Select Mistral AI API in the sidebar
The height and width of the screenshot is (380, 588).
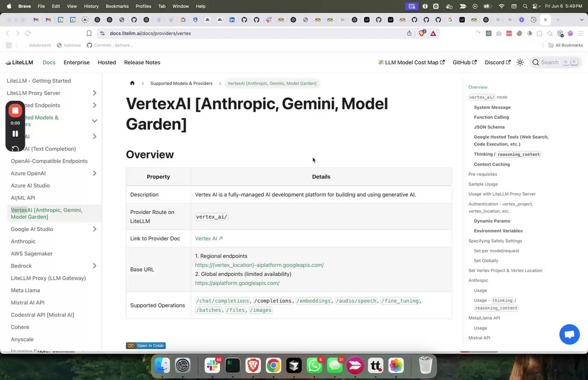(28, 302)
